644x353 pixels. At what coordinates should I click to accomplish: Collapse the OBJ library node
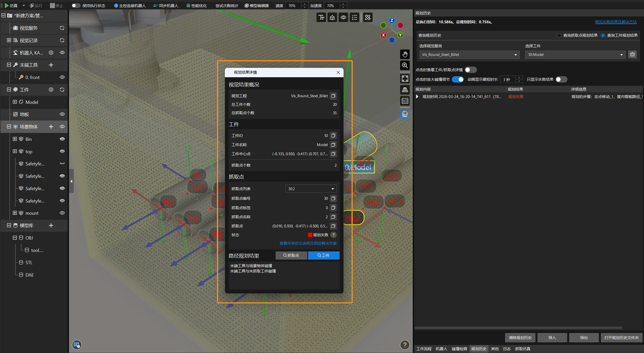15,238
